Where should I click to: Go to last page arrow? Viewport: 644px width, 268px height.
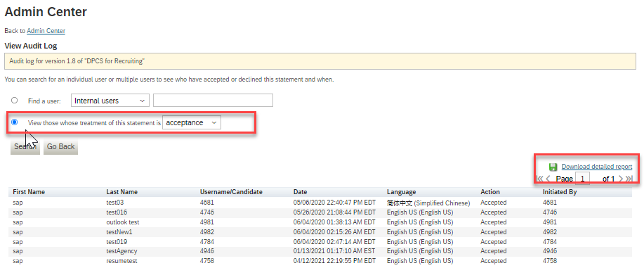click(x=629, y=179)
